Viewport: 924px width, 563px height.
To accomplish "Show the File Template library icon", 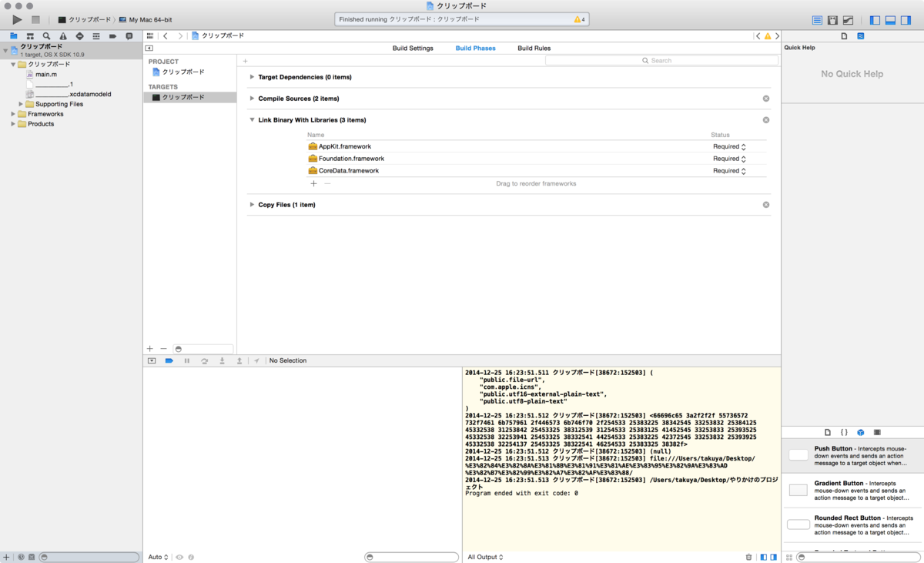I will 828,433.
